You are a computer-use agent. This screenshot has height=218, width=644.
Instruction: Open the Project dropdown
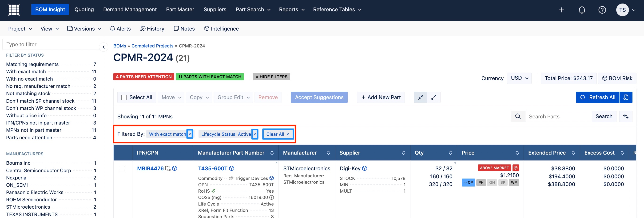(20, 29)
